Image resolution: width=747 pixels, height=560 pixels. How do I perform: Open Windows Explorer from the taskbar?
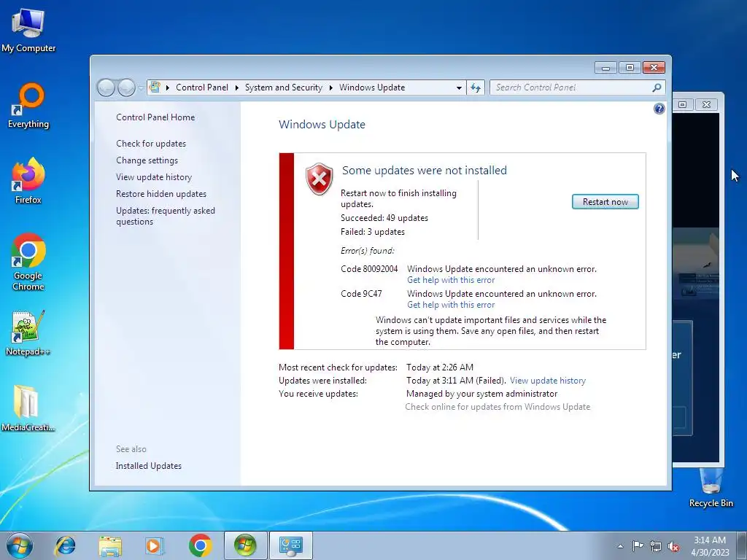[110, 545]
